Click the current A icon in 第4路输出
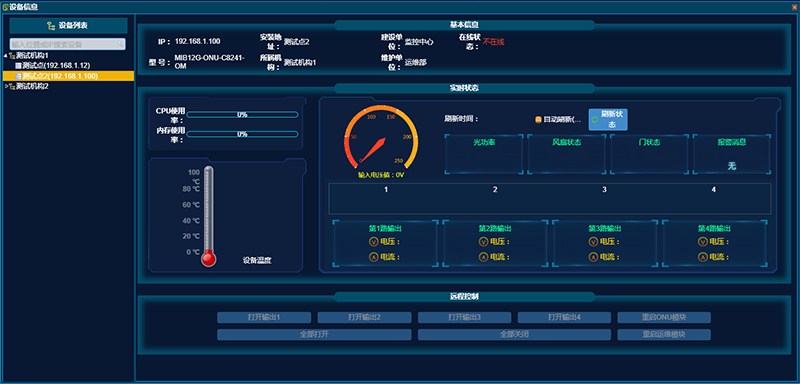The height and width of the screenshot is (384, 800). [x=703, y=257]
